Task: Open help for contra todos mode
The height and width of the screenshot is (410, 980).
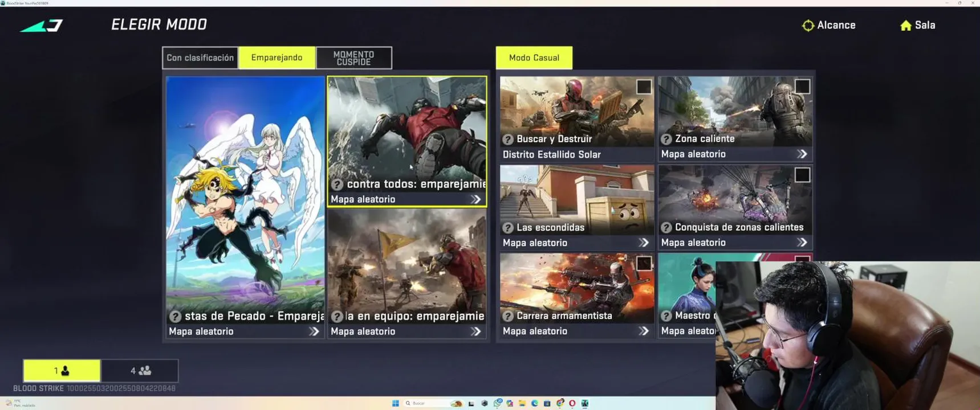Action: click(337, 184)
